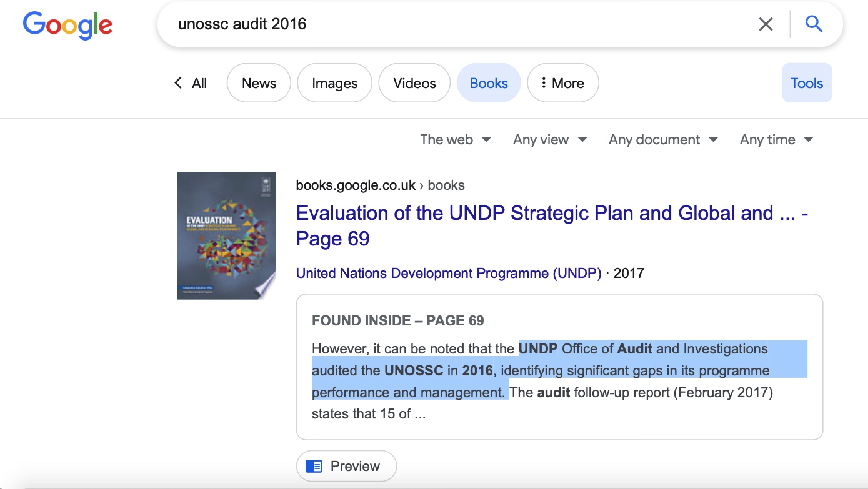Toggle the Tools button
This screenshot has width=868, height=489.
pyautogui.click(x=806, y=83)
